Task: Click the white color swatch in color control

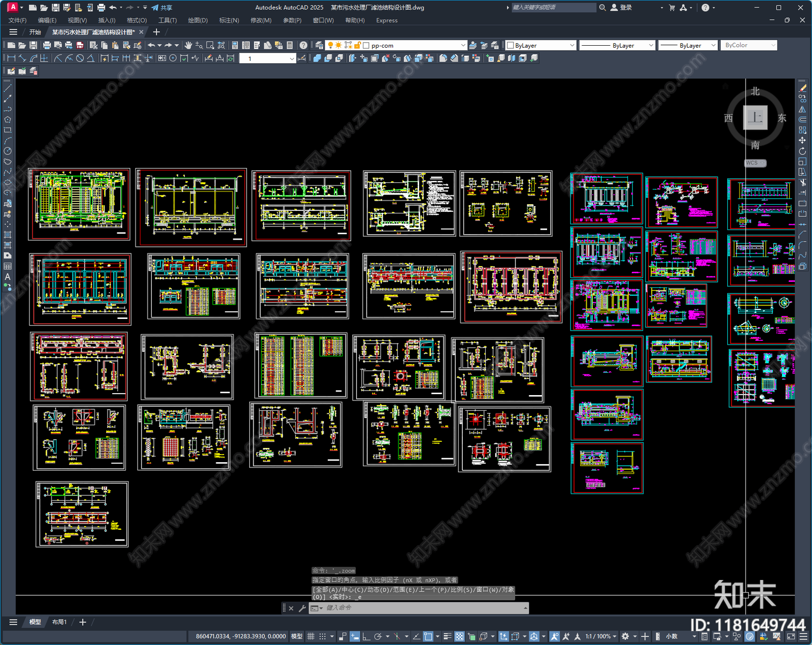Action: (x=511, y=45)
